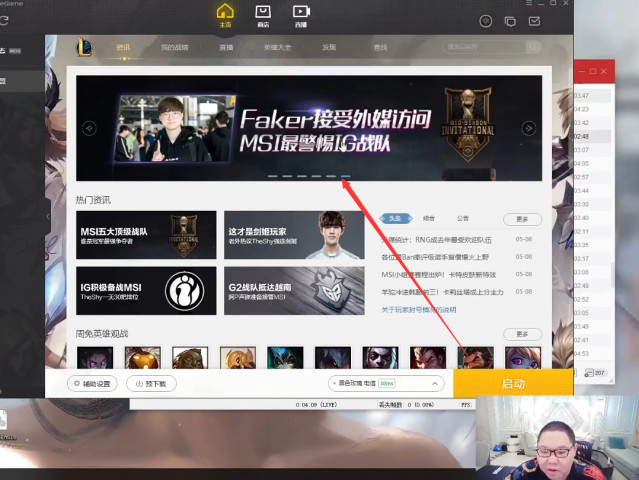Image resolution: width=639 pixels, height=480 pixels.
Task: Open the 卡莉丝塔成上分主力 headline
Action: 442,292
